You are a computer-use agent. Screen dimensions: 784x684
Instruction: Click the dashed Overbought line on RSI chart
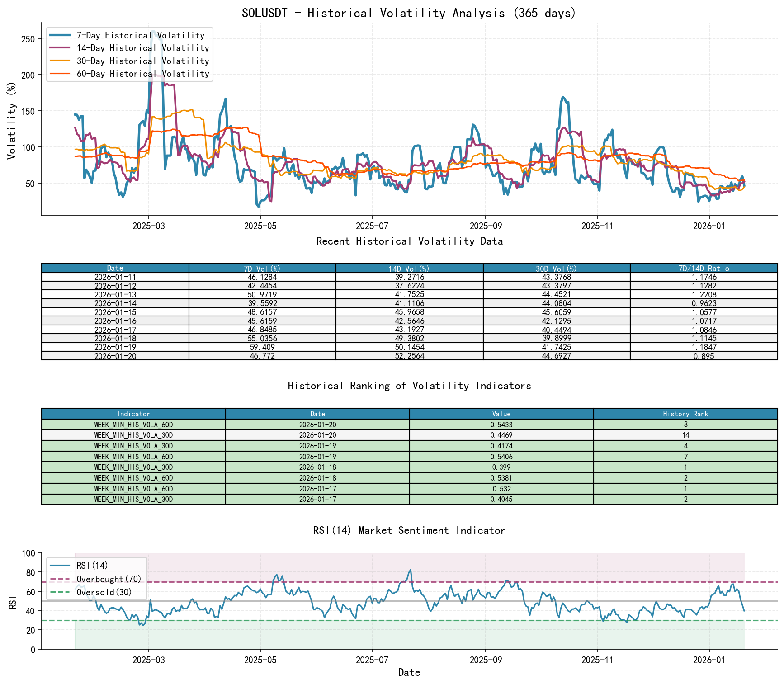point(407,583)
